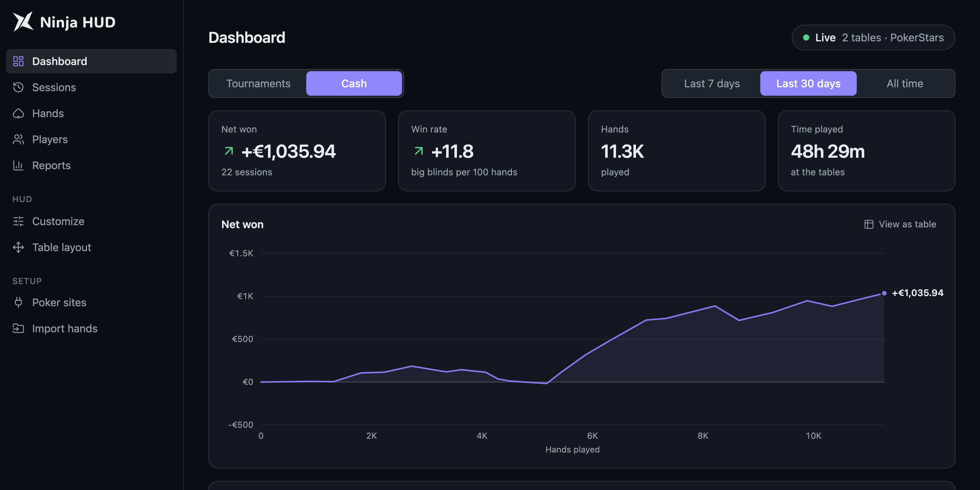Click the 22 sessions text
Screen dimensions: 980x490
(x=247, y=172)
